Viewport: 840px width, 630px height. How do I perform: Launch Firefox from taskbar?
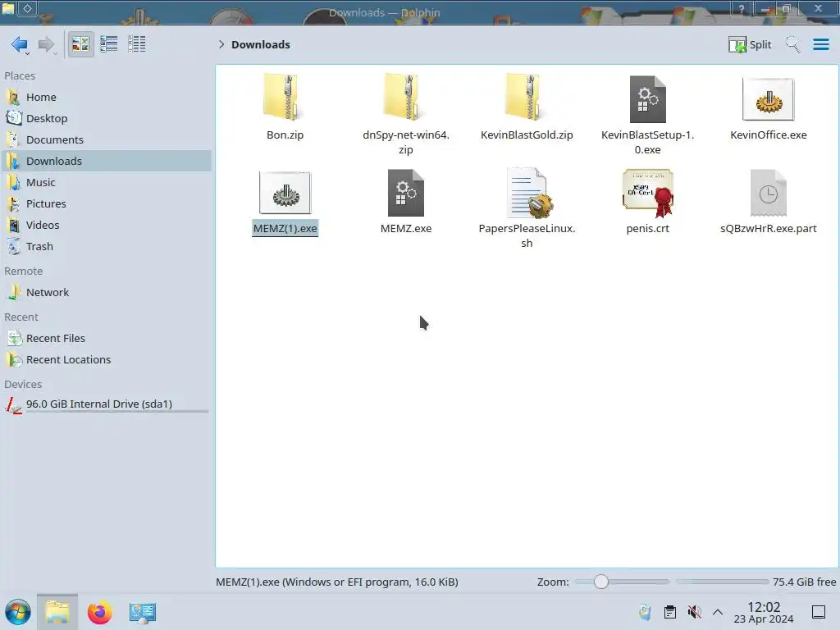tap(99, 612)
